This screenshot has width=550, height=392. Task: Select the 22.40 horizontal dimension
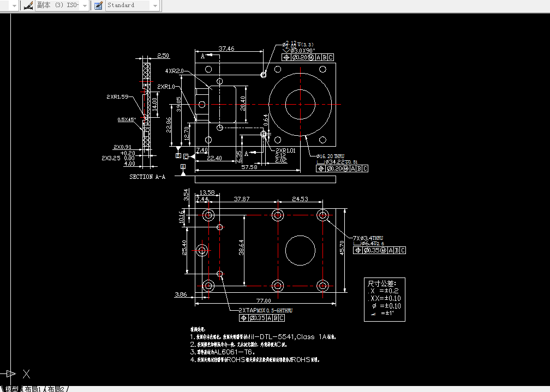point(214,158)
